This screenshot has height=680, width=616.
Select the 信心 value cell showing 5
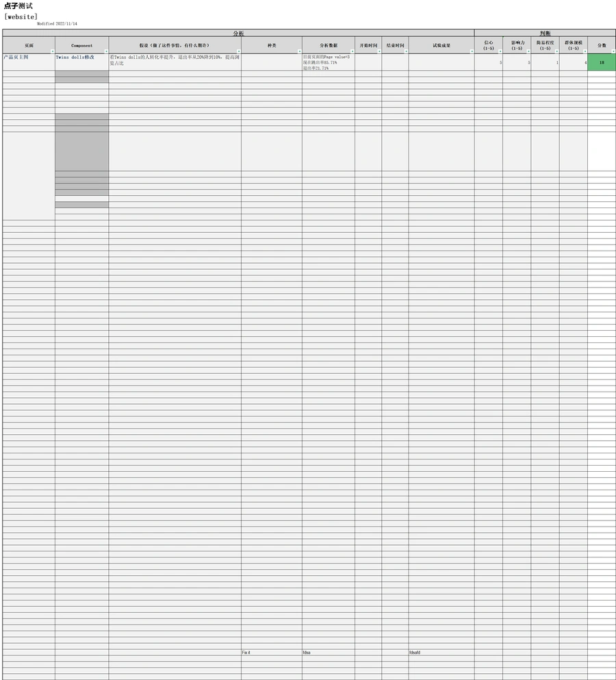[x=489, y=62]
